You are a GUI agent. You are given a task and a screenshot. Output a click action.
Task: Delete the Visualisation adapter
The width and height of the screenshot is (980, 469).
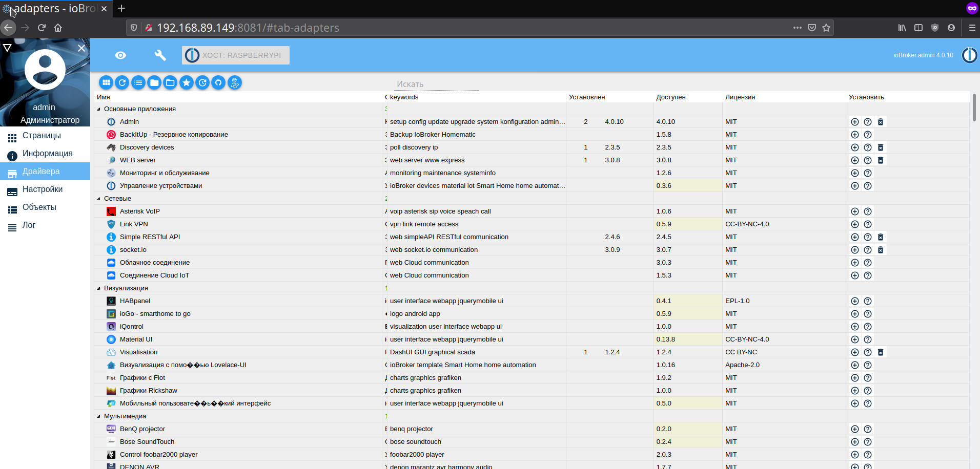pos(881,352)
